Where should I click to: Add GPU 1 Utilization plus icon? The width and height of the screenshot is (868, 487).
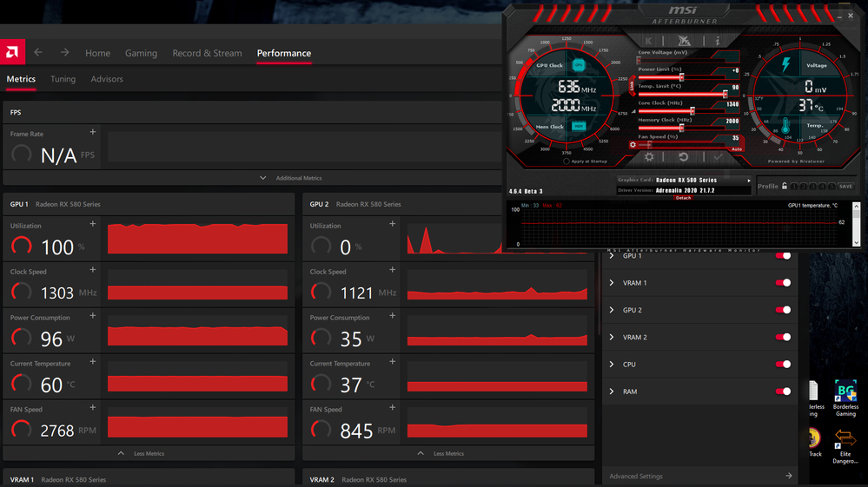pos(93,224)
